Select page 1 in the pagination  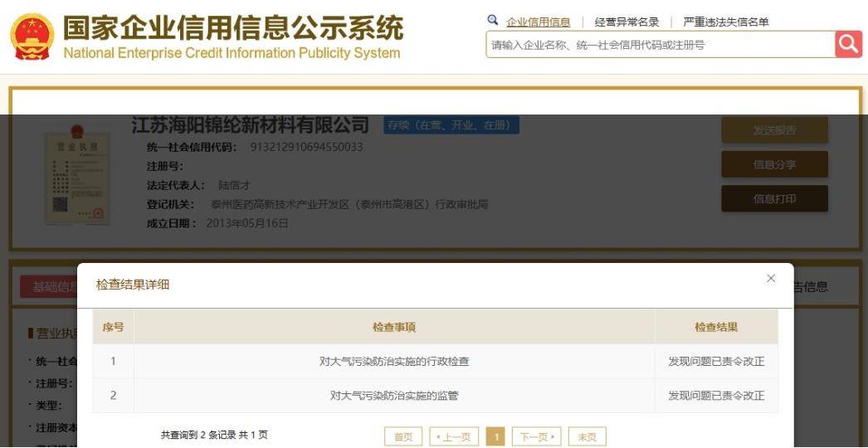pos(495,437)
